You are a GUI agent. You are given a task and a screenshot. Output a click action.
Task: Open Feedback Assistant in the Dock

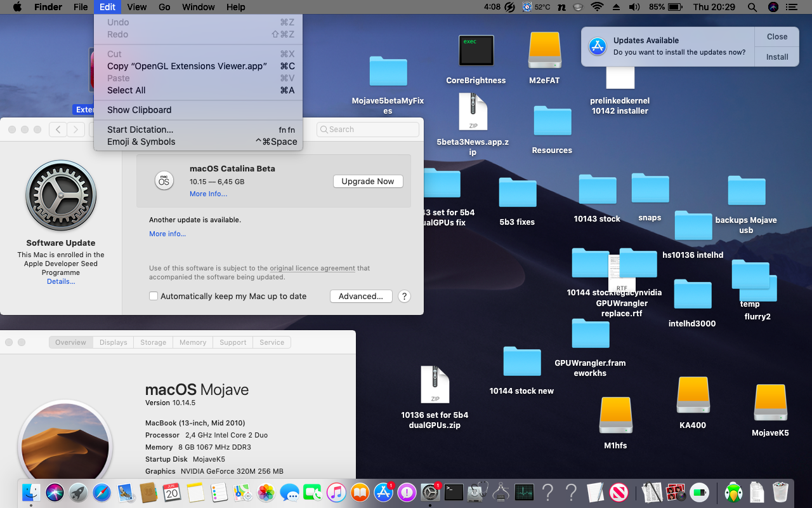407,492
